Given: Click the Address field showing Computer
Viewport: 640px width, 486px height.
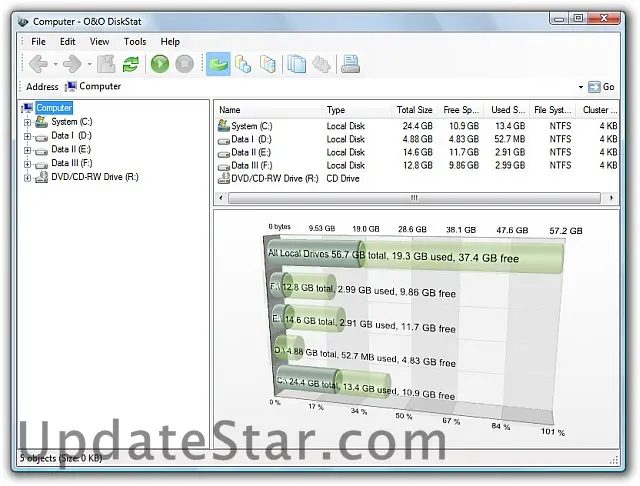Looking at the screenshot, I should coord(321,87).
